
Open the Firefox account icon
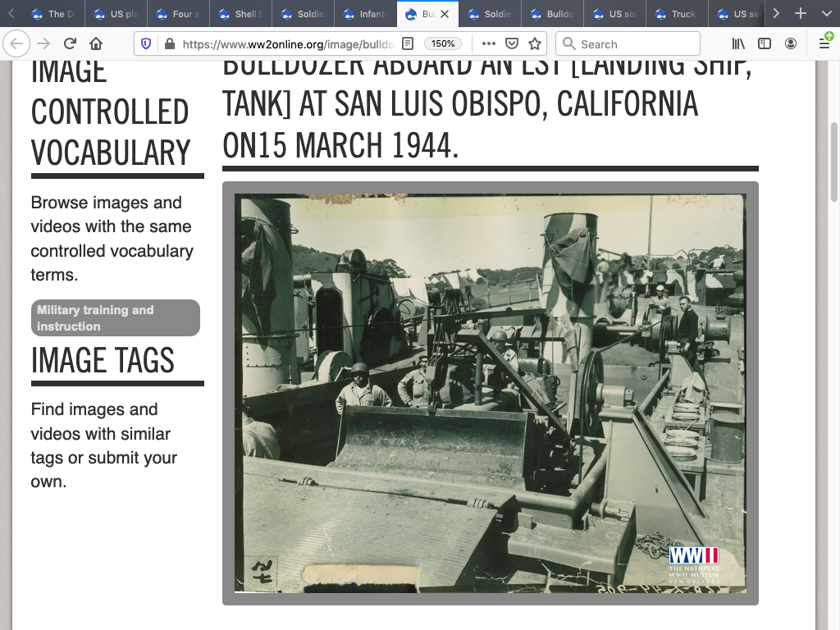[790, 43]
